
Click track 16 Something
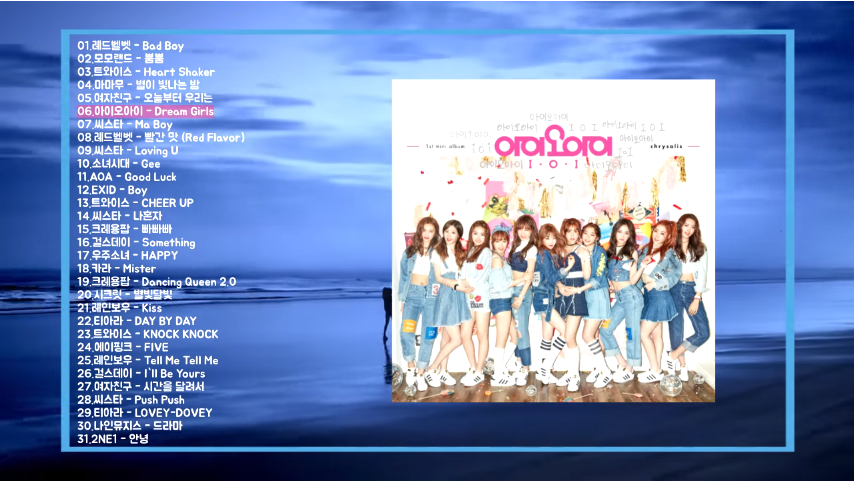[136, 242]
